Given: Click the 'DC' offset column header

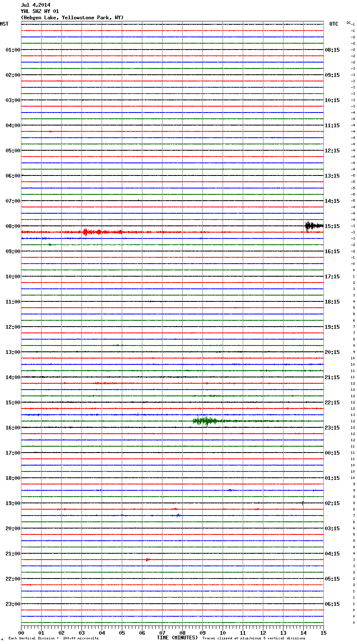Looking at the screenshot, I should (x=349, y=23).
